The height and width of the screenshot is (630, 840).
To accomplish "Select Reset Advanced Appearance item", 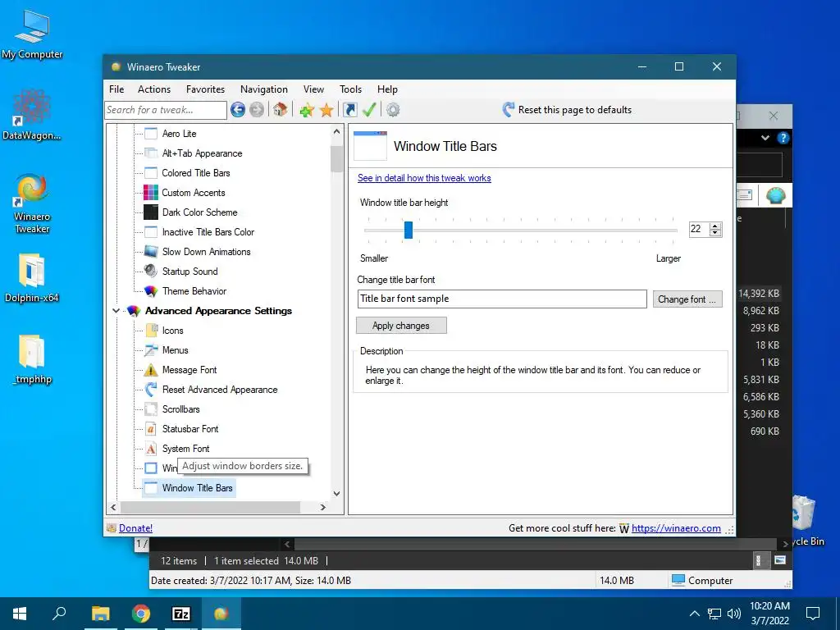I will 220,390.
